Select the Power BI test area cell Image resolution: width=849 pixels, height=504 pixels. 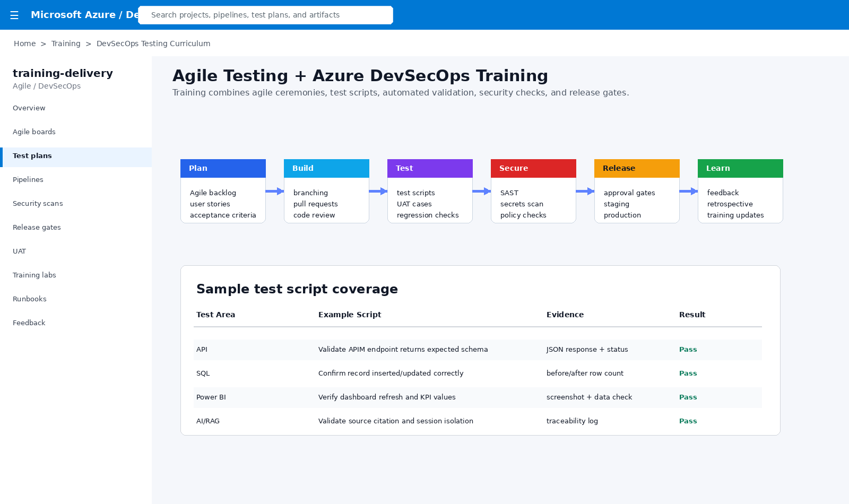211,397
